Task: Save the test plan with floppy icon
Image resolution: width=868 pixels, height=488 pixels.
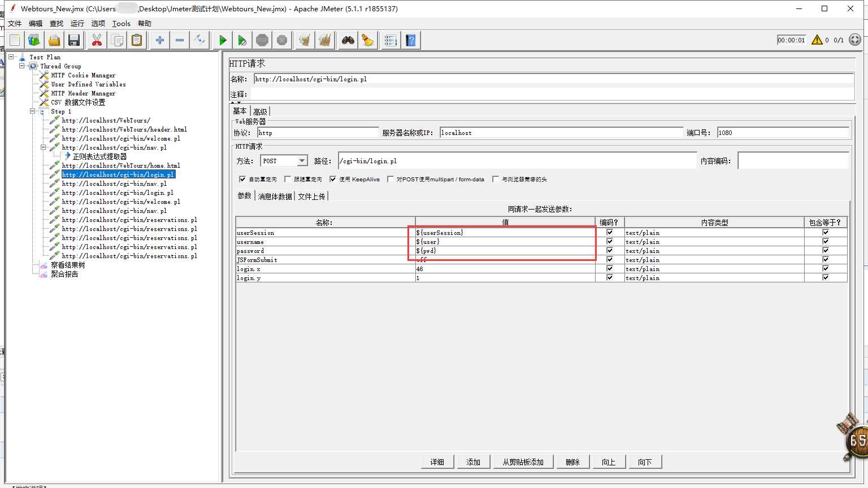Action: 74,40
